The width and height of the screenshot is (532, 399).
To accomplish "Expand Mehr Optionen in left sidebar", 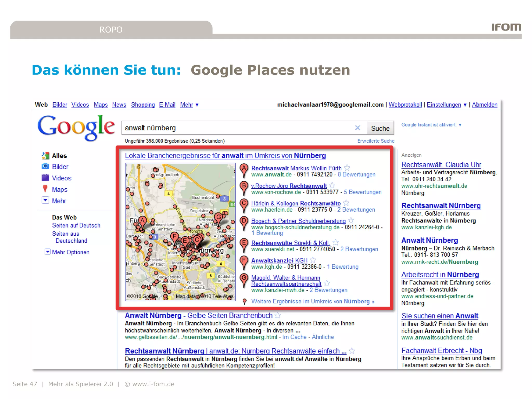I will (48, 252).
